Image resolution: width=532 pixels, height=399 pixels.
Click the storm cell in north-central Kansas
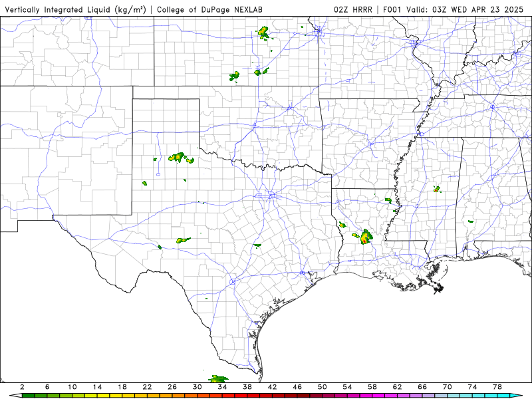point(263,33)
